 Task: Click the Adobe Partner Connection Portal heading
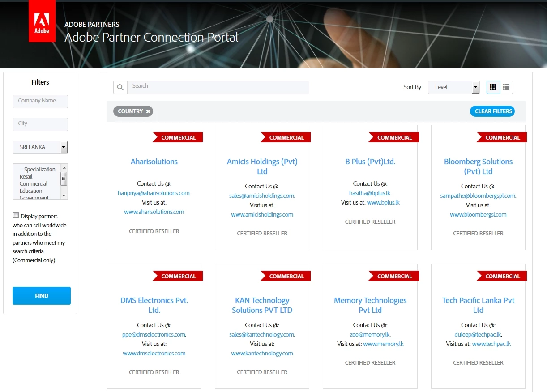point(151,37)
